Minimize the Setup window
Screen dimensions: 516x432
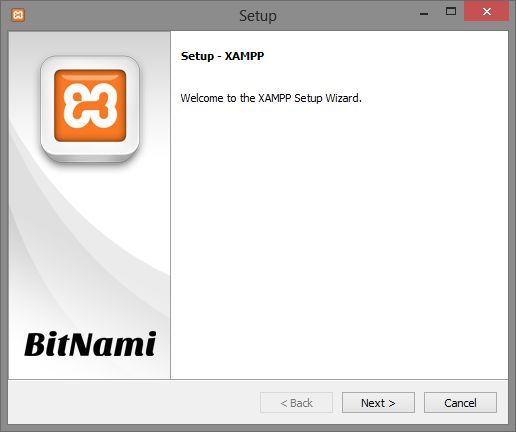click(x=424, y=13)
